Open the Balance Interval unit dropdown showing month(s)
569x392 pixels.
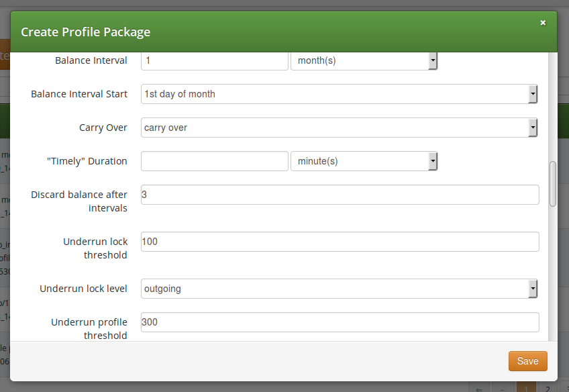(x=364, y=60)
